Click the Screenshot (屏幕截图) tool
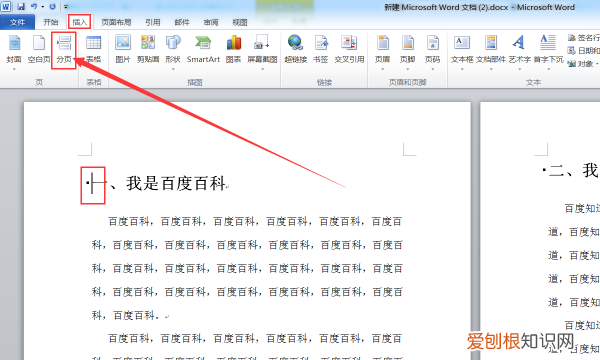Image resolution: width=600 pixels, height=360 pixels. [x=262, y=49]
